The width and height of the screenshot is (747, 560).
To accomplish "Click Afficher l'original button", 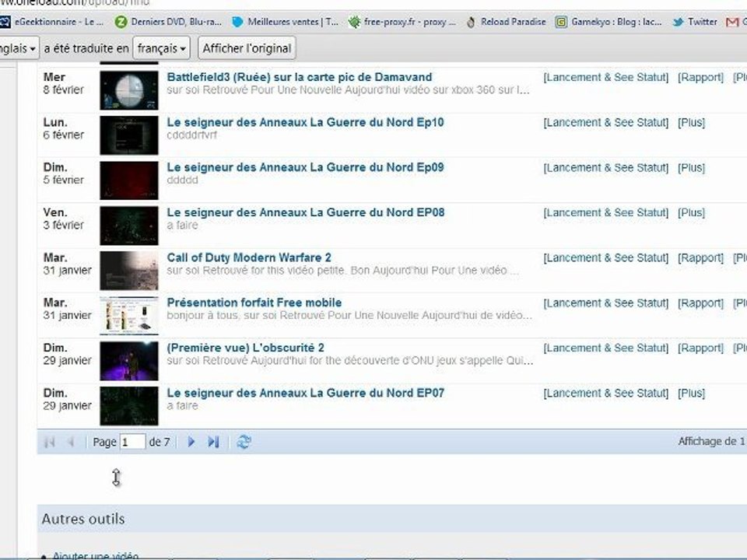I will click(x=247, y=48).
